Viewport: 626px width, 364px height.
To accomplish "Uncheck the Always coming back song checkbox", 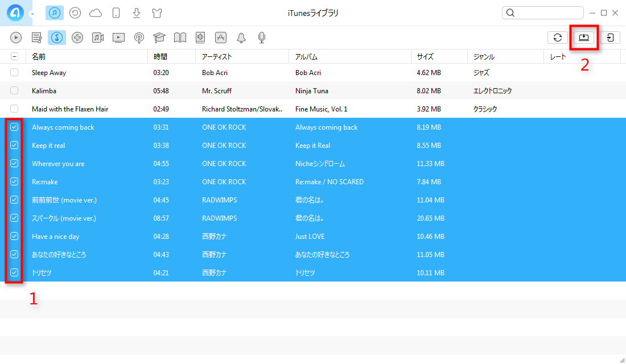I will pos(14,127).
